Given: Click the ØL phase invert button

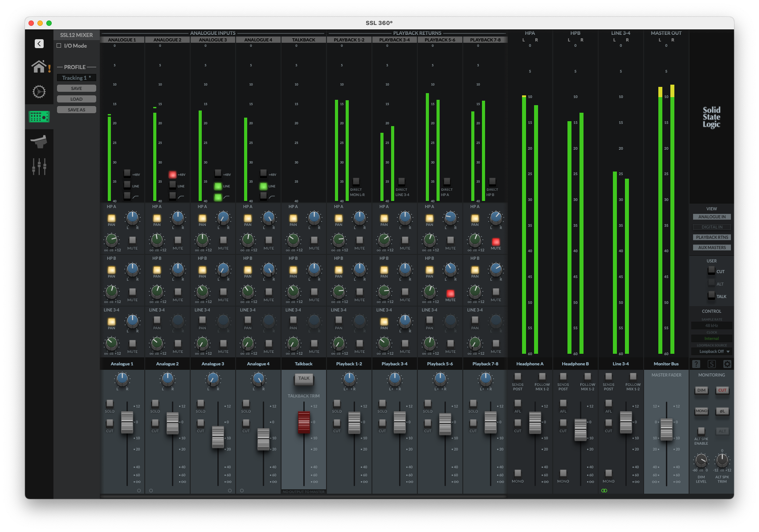Looking at the screenshot, I should pyautogui.click(x=722, y=411).
